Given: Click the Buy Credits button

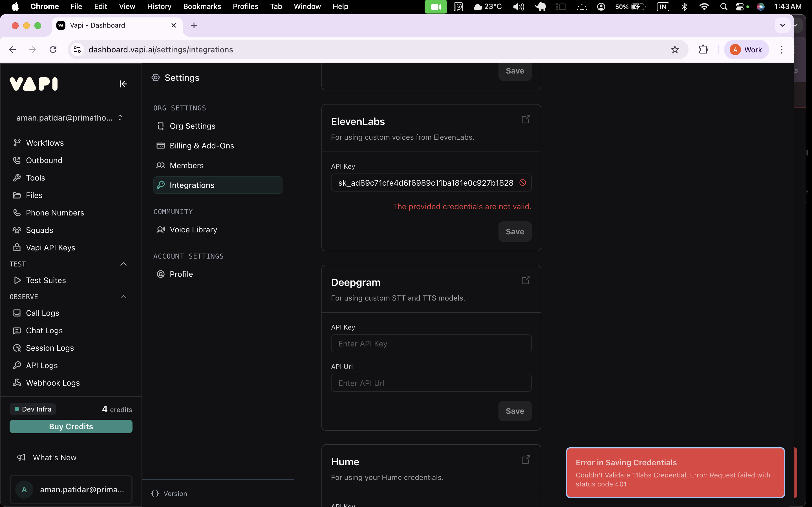Looking at the screenshot, I should pos(70,426).
